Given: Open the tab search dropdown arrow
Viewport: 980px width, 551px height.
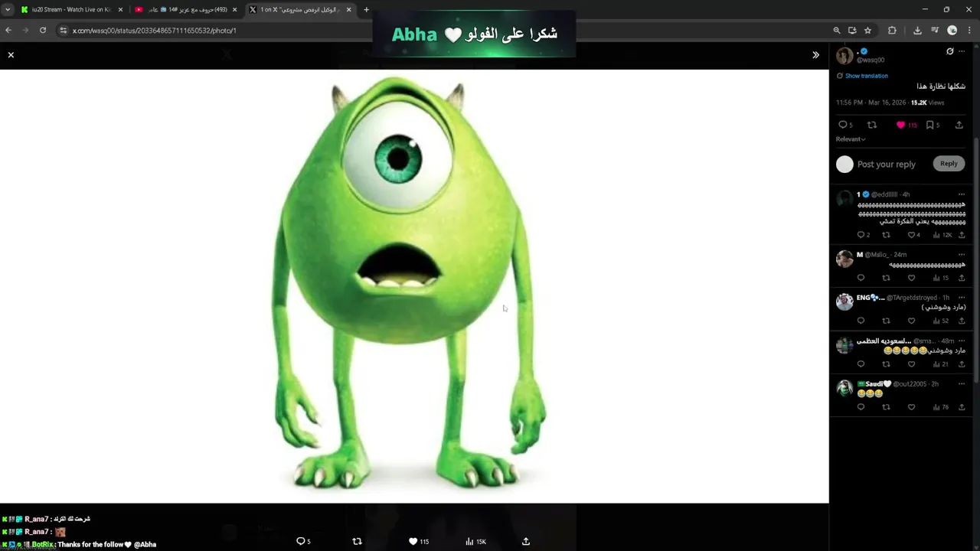Looking at the screenshot, I should pos(8,9).
